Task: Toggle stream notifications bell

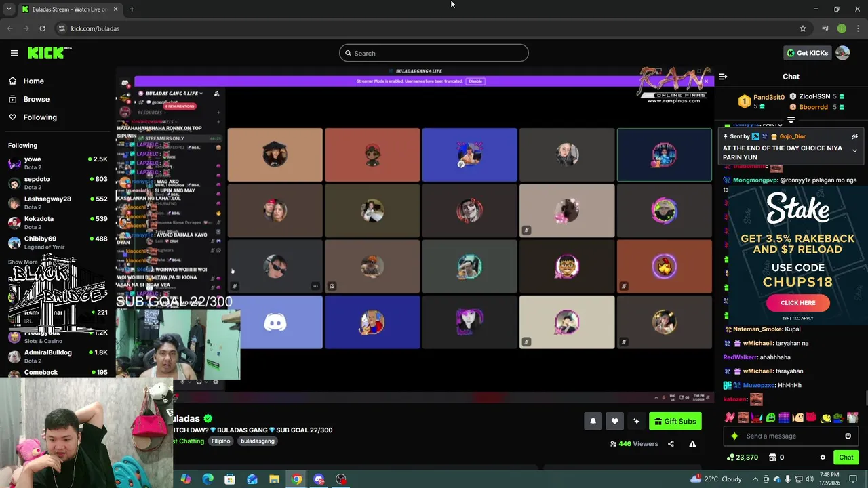Action: coord(593,421)
